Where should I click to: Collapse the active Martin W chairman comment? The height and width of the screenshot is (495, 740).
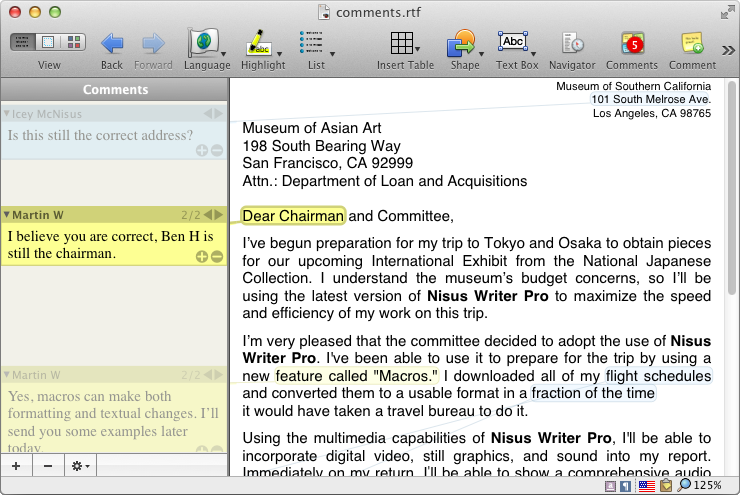coord(7,215)
